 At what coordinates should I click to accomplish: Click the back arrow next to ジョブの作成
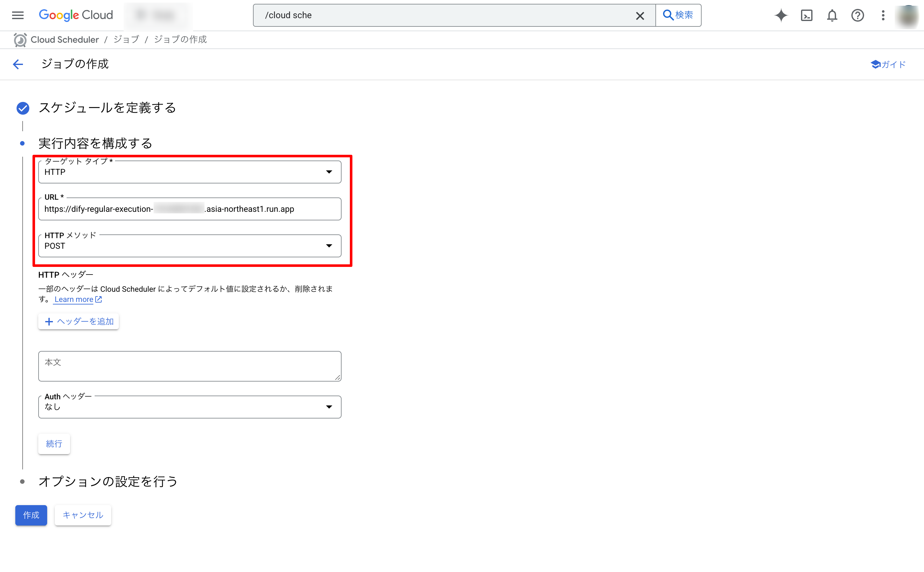click(18, 64)
